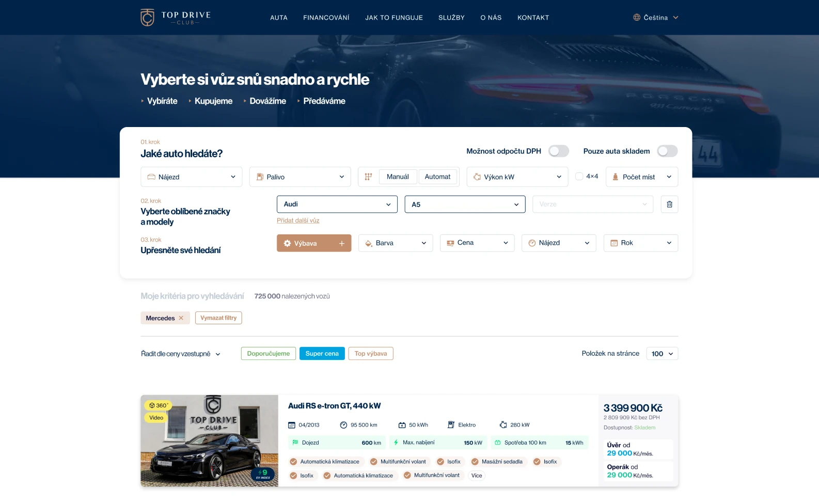Click the Úvěr od 29 000 Kč box

[639, 449]
